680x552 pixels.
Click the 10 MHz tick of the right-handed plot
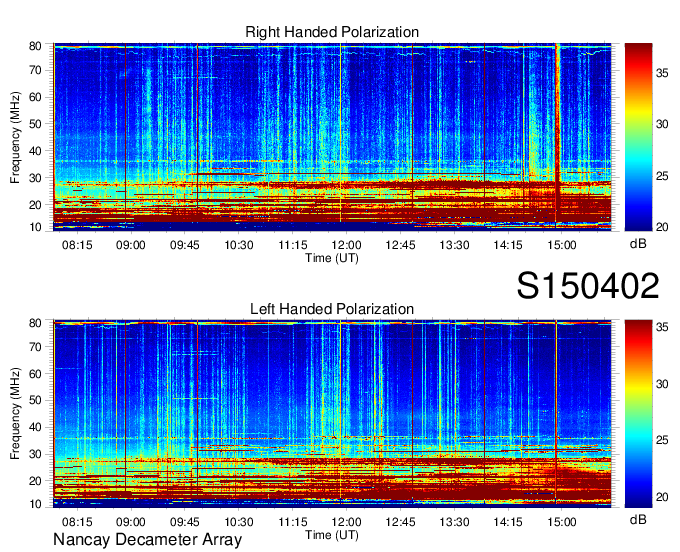coord(35,227)
